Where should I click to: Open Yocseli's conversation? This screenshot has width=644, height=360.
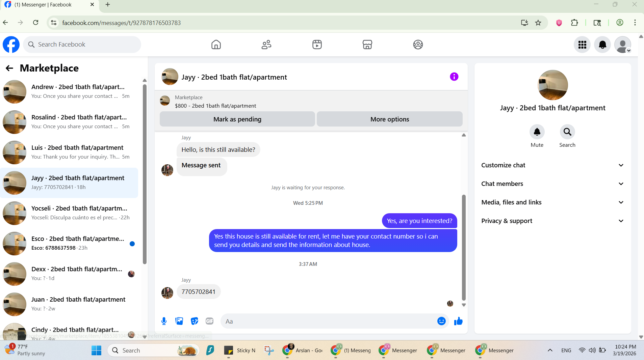pyautogui.click(x=69, y=213)
